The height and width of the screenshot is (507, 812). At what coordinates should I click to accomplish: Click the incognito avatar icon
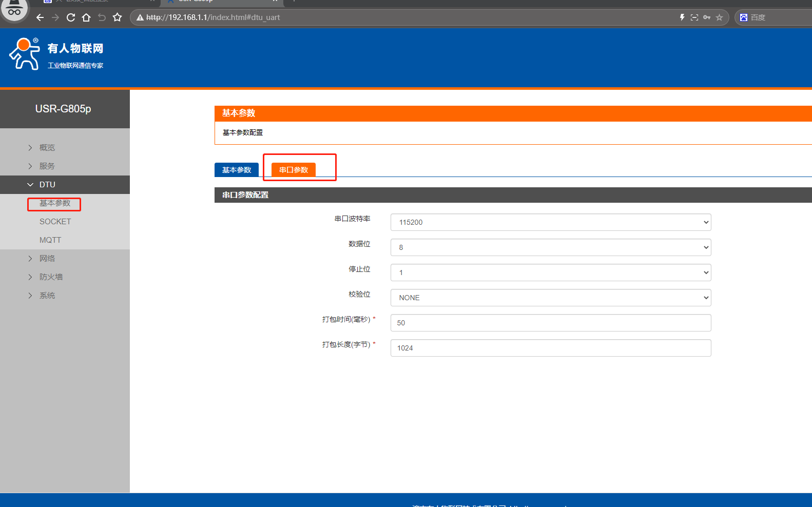(x=14, y=10)
